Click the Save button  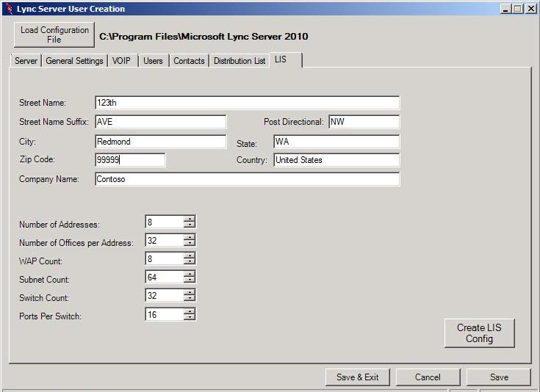(x=499, y=377)
